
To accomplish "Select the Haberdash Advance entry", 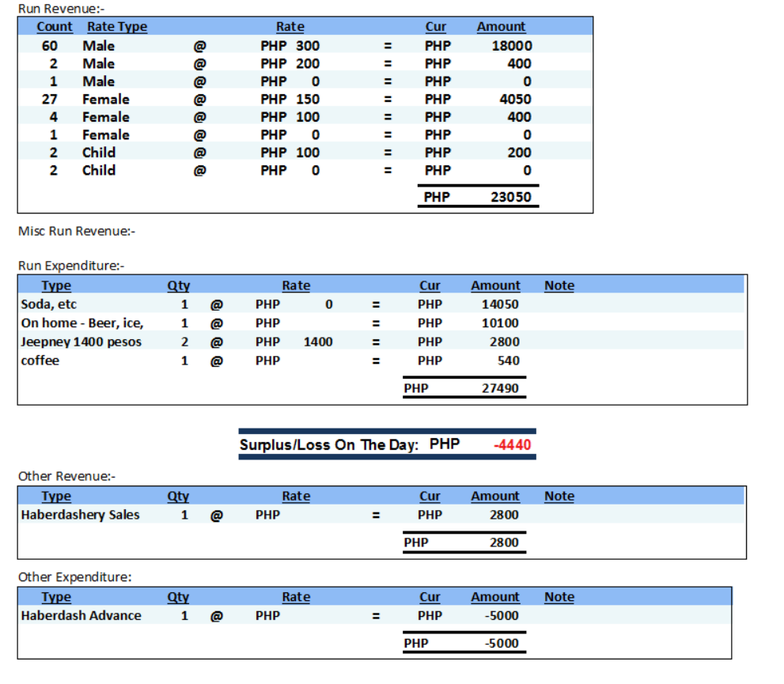I will tap(81, 616).
